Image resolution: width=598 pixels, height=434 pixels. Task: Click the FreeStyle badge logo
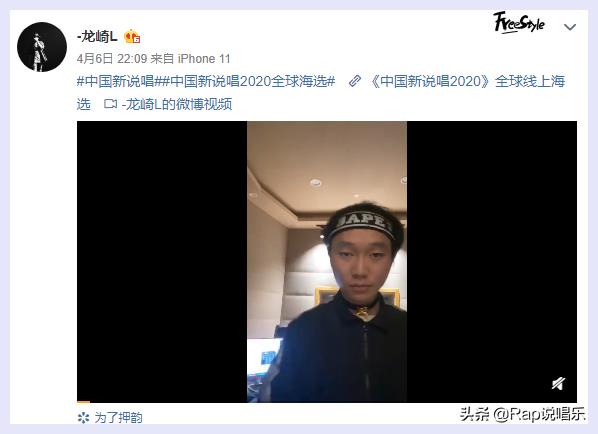coord(519,23)
